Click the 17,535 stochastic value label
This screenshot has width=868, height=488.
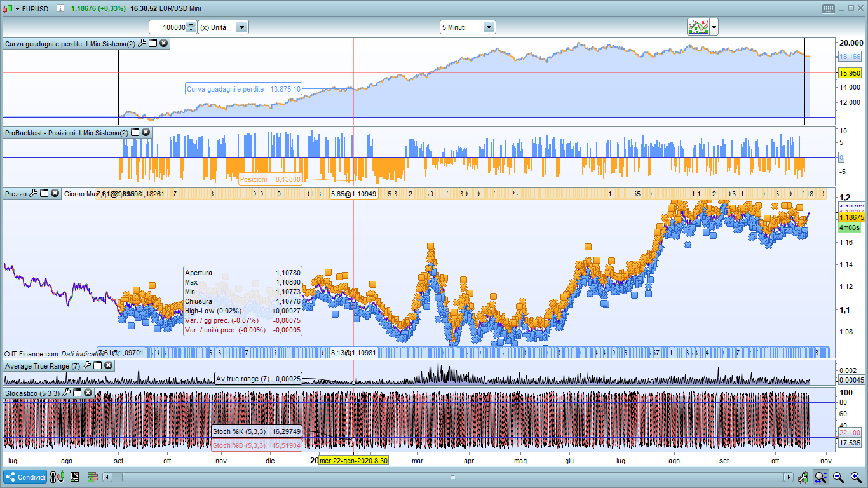[x=850, y=443]
